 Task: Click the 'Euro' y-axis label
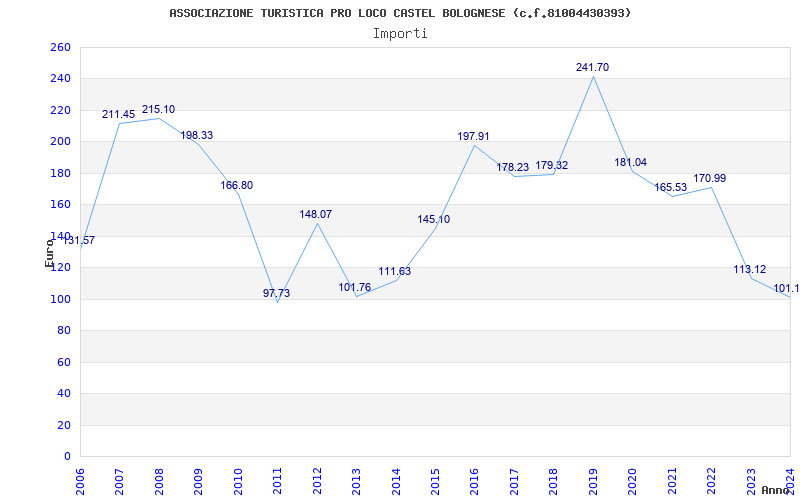click(x=49, y=254)
